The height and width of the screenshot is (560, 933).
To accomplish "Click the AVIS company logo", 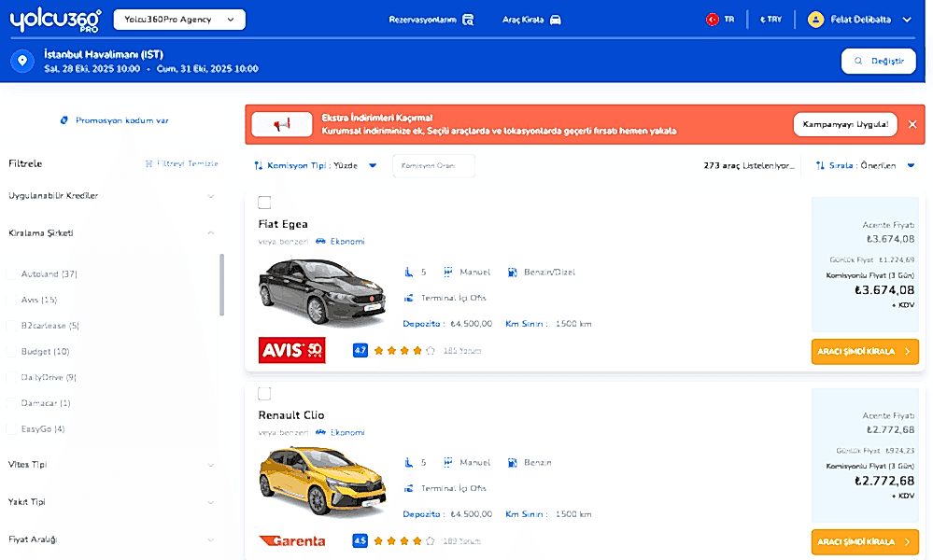I will pos(291,350).
